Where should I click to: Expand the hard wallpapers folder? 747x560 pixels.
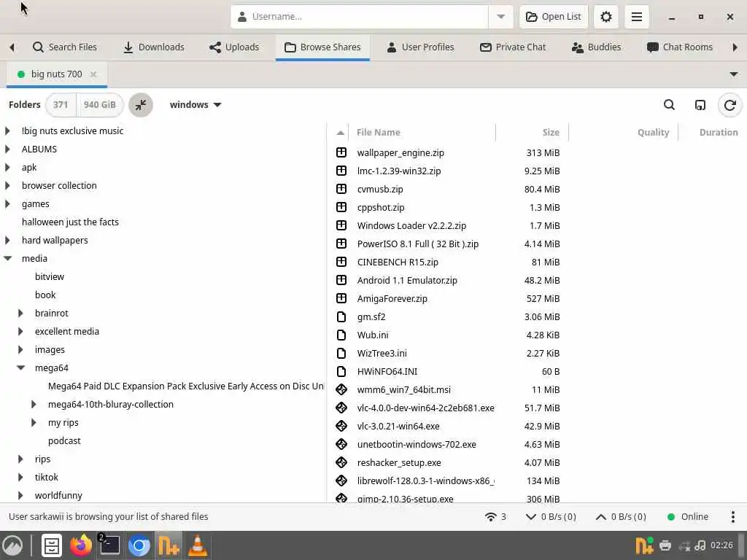pos(7,241)
